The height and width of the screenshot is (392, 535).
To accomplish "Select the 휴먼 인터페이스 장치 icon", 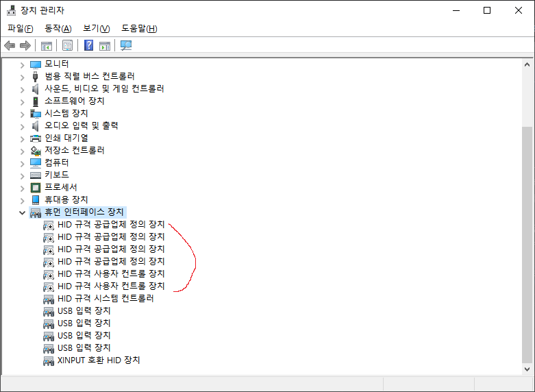I will pyautogui.click(x=36, y=212).
